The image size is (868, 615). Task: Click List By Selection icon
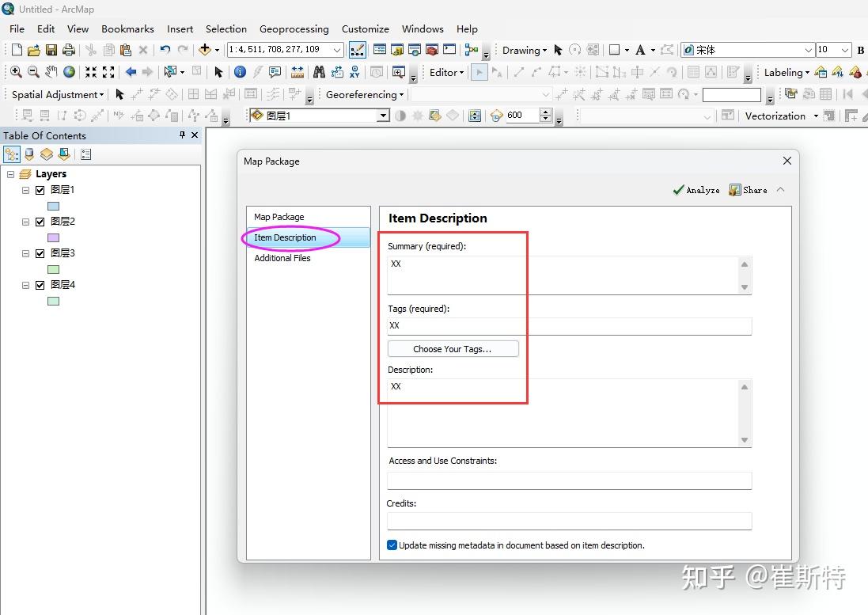64,154
